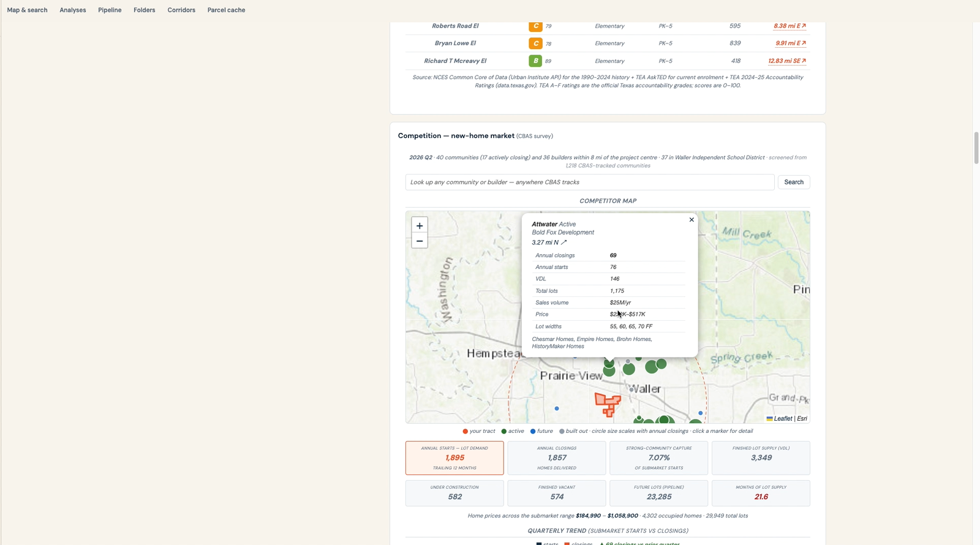The height and width of the screenshot is (545, 980).
Task: Select the Annual Starts lot demand card
Action: coord(454,458)
